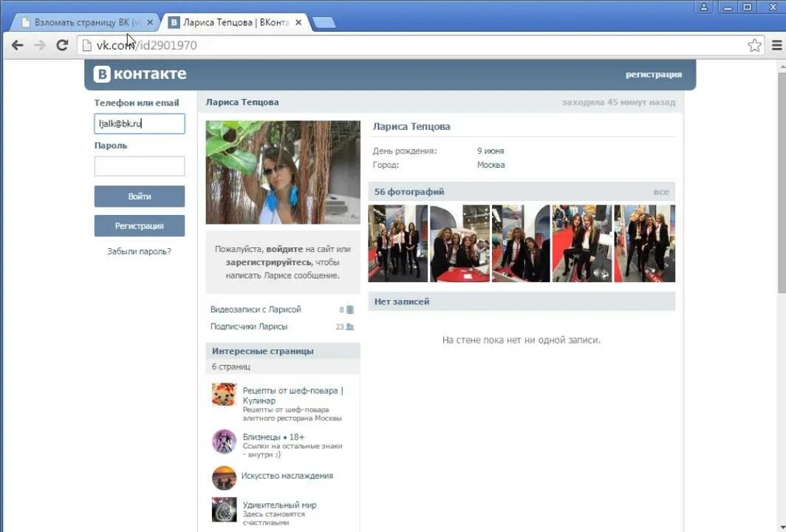
Task: Open Искусство наслаждения page avatar
Action: [x=224, y=478]
